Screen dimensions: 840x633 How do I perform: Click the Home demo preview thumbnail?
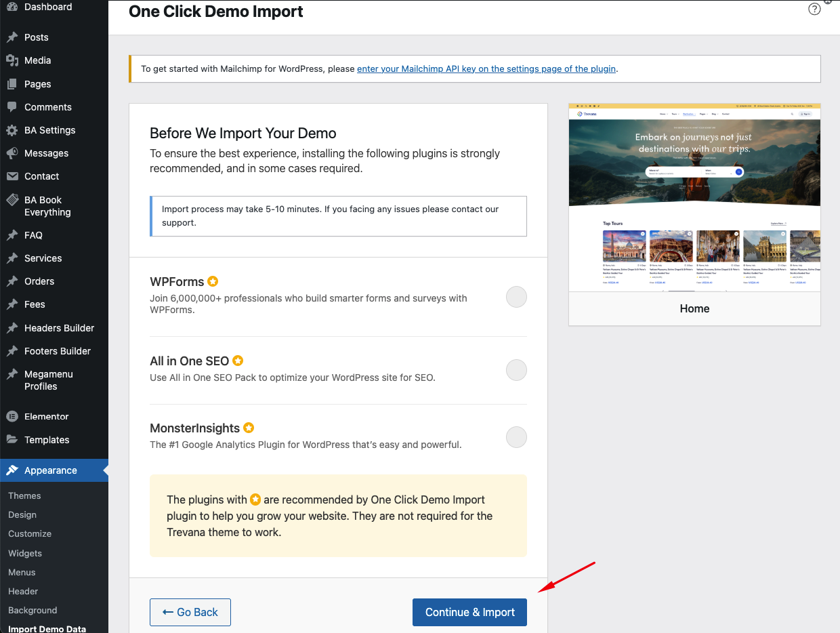tap(694, 198)
